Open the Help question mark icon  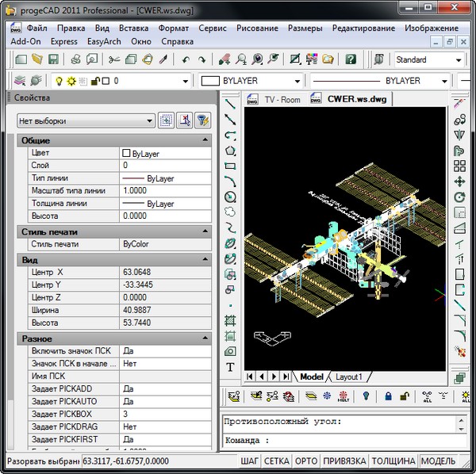point(351,59)
